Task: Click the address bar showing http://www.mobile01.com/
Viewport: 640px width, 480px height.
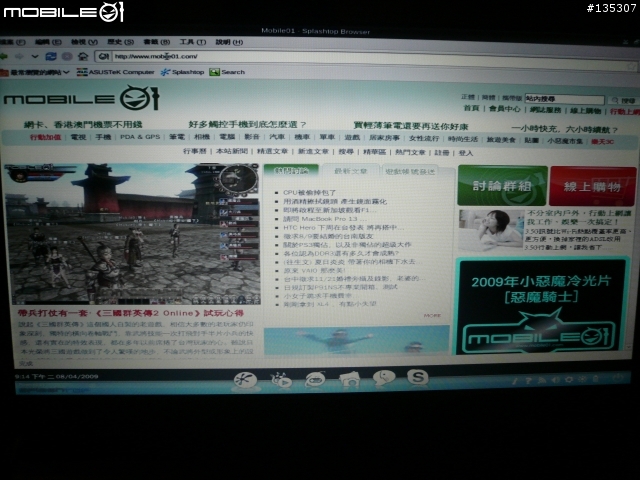Action: (x=359, y=58)
